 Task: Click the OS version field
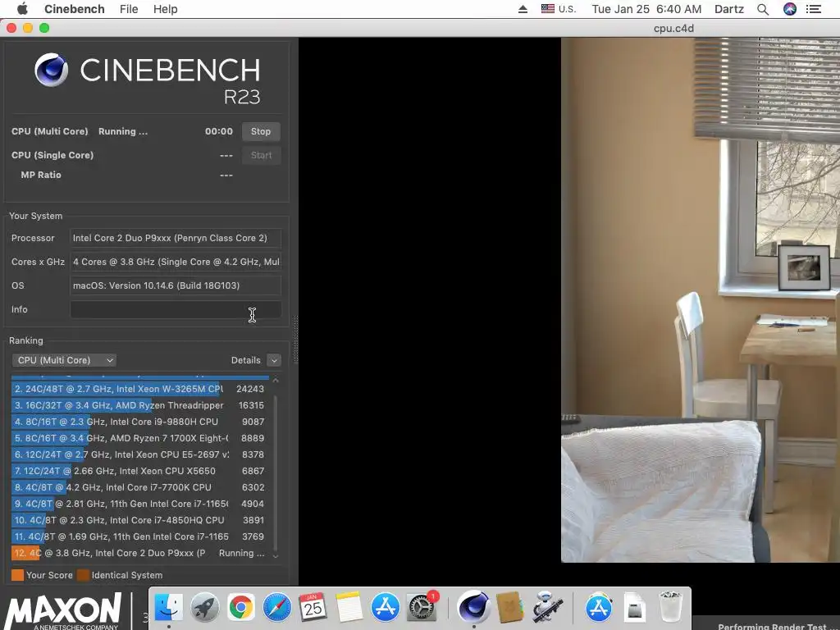tap(176, 285)
